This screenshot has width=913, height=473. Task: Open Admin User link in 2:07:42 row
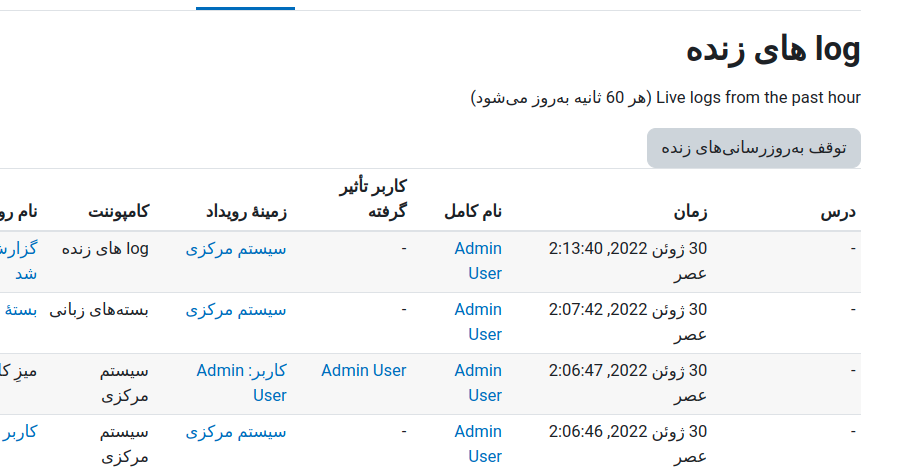point(478,322)
